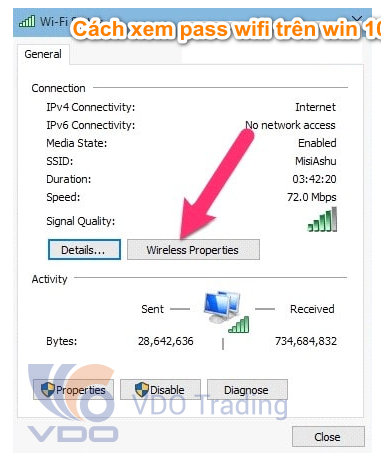Disable the Wi-Fi adapter

(x=160, y=389)
